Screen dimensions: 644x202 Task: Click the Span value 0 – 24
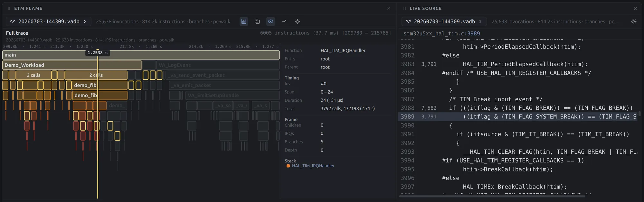point(327,92)
